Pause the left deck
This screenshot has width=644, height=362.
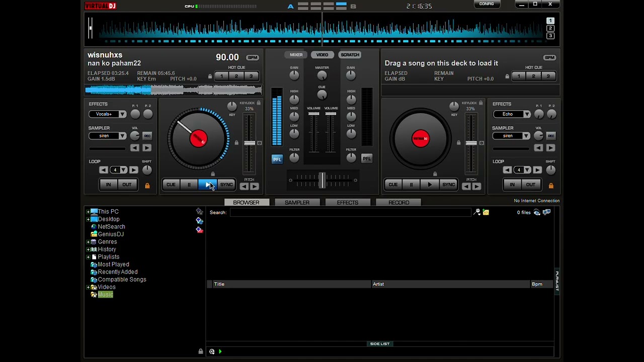189,185
